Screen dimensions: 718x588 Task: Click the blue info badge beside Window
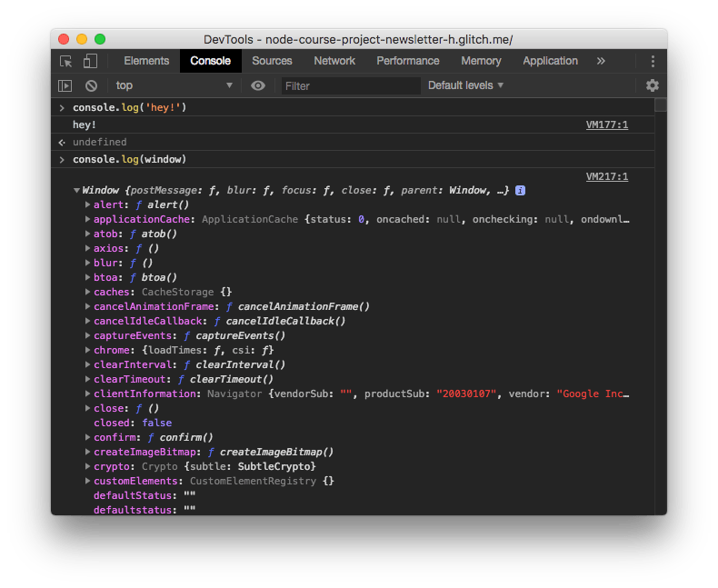click(x=520, y=191)
